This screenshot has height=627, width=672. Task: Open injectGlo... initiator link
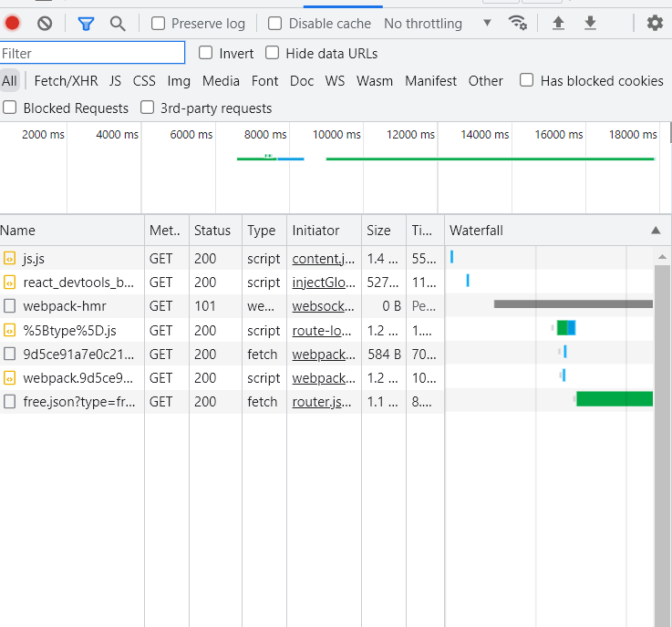(324, 283)
